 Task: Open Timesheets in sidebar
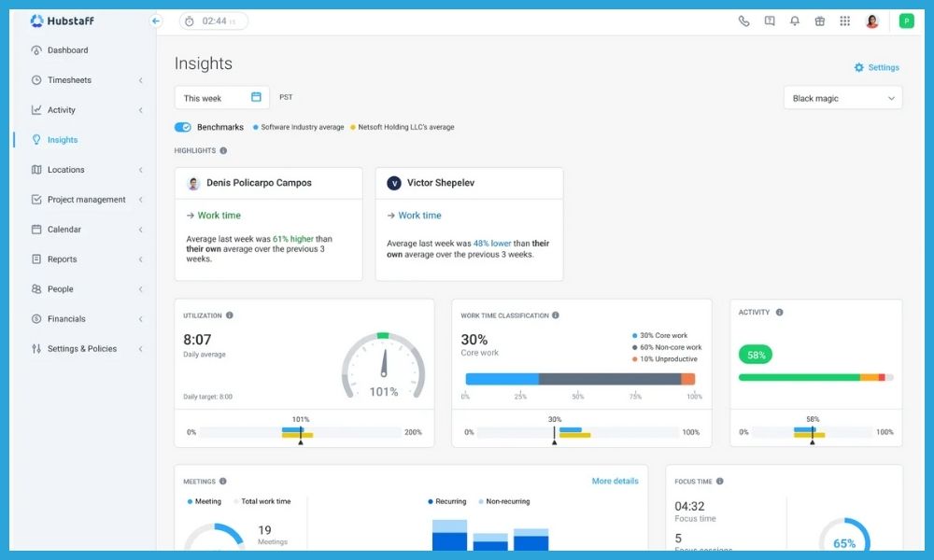(70, 80)
